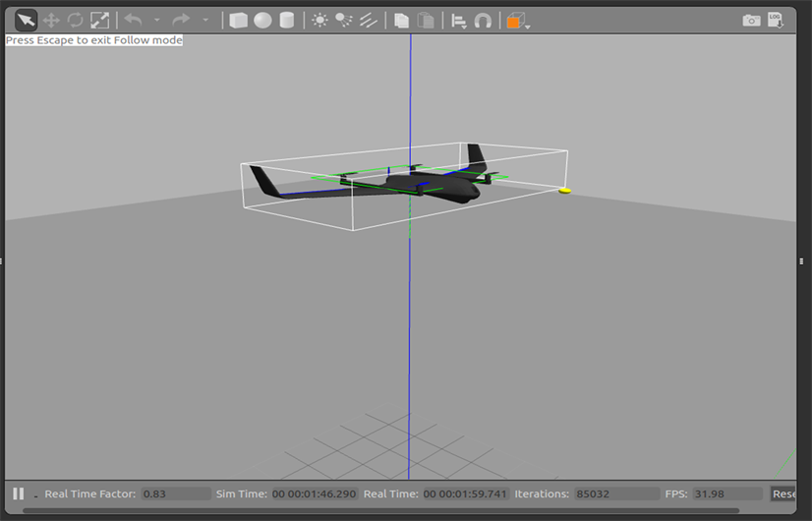Pause the simulation
The image size is (812, 521).
[19, 493]
